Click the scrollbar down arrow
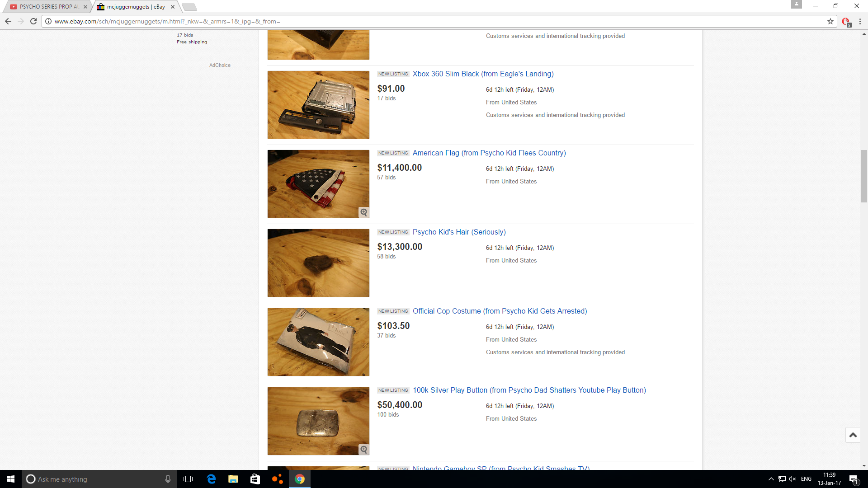The width and height of the screenshot is (868, 488). click(x=864, y=466)
